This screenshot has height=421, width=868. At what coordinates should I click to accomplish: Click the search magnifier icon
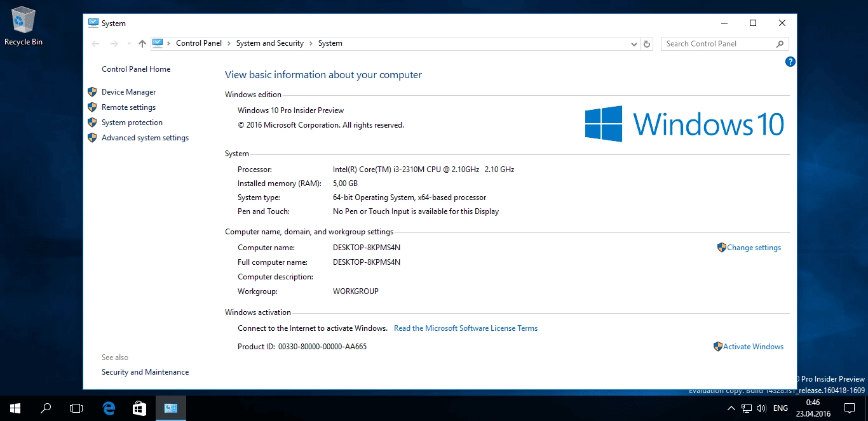tap(780, 44)
